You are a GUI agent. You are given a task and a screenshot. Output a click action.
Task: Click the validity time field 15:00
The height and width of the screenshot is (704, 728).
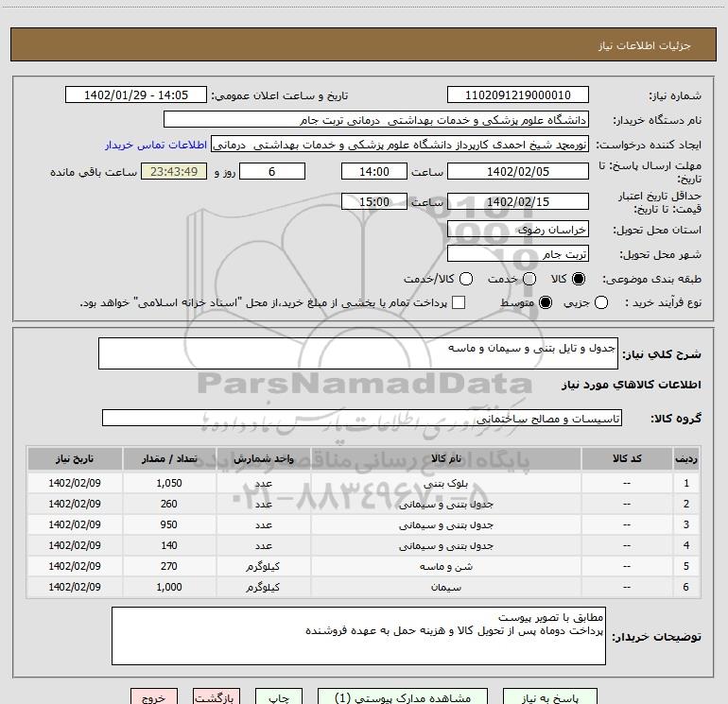(374, 201)
